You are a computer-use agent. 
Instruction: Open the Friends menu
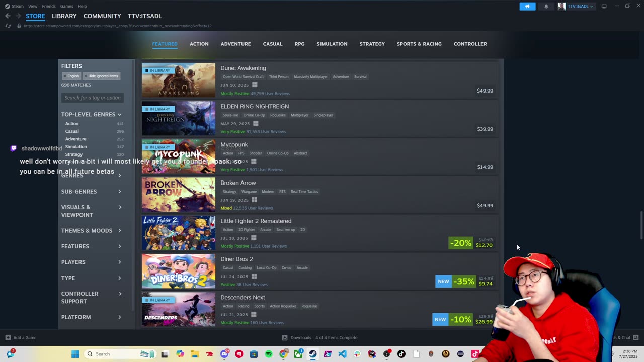pyautogui.click(x=49, y=6)
